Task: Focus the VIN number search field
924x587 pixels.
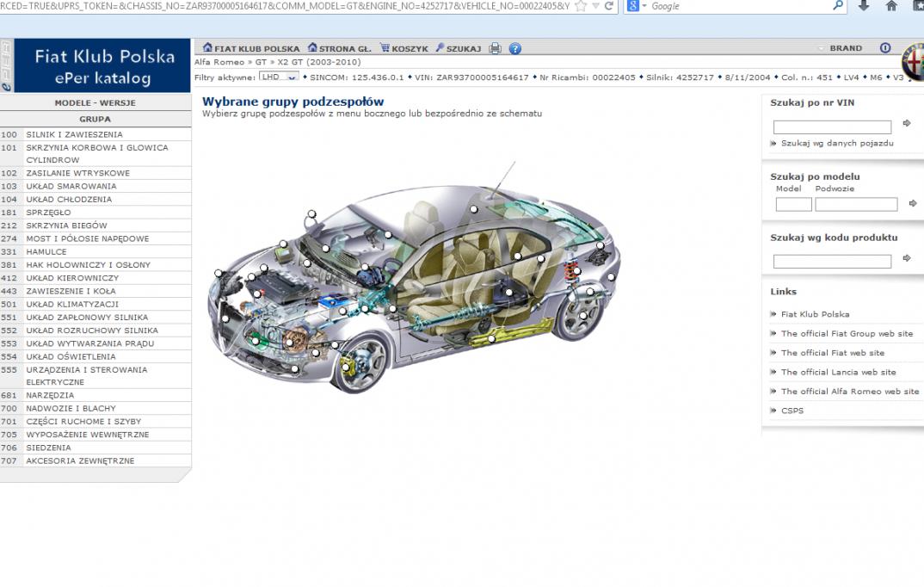Action: (x=832, y=127)
